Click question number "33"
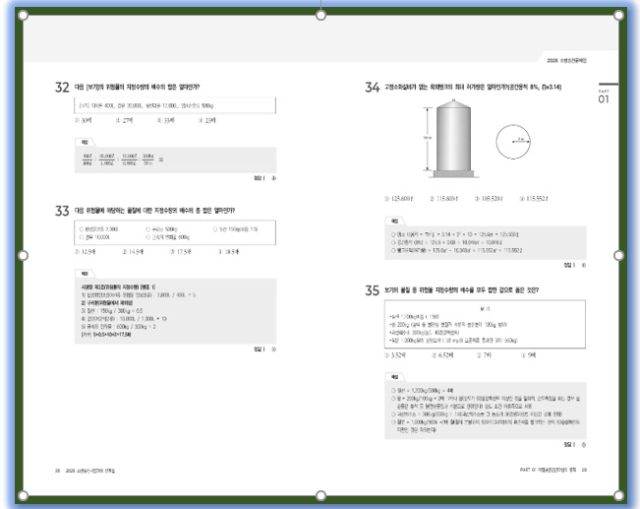 click(62, 211)
